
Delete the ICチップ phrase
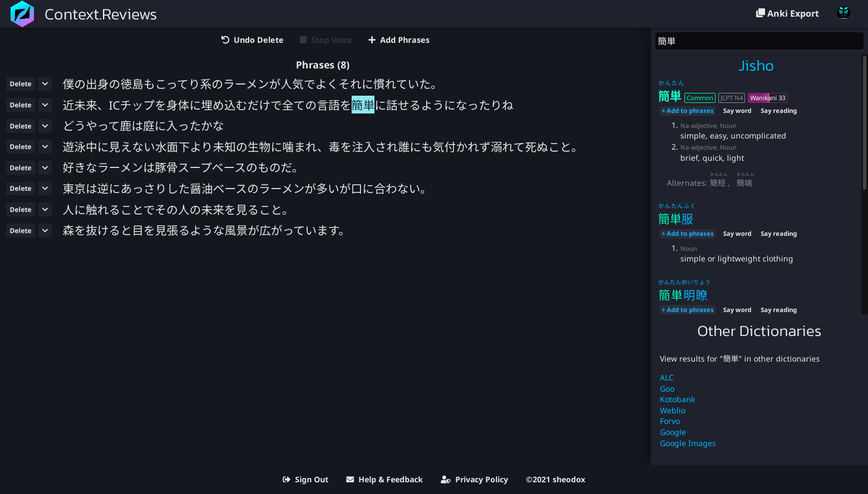[21, 105]
